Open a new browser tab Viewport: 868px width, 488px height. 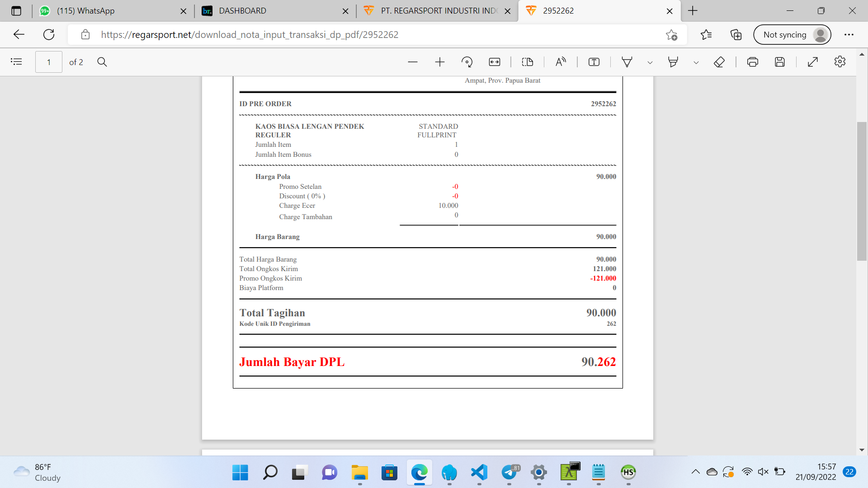point(693,11)
